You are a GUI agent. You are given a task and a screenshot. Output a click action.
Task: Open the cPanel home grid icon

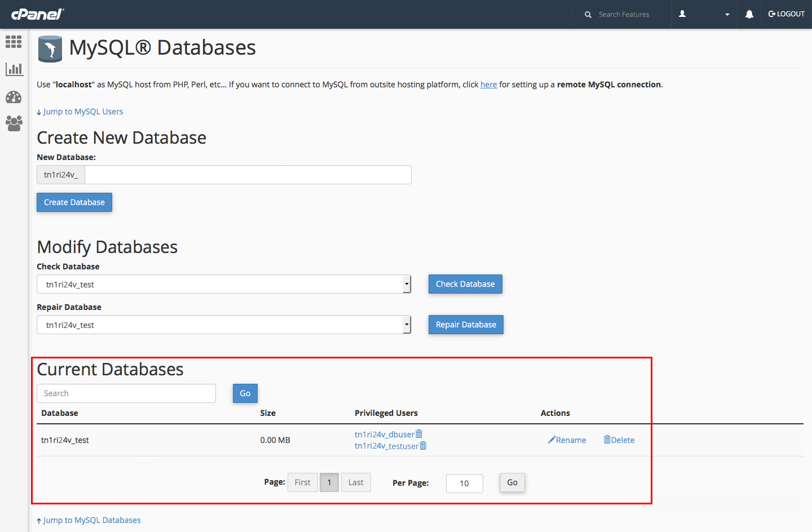14,42
